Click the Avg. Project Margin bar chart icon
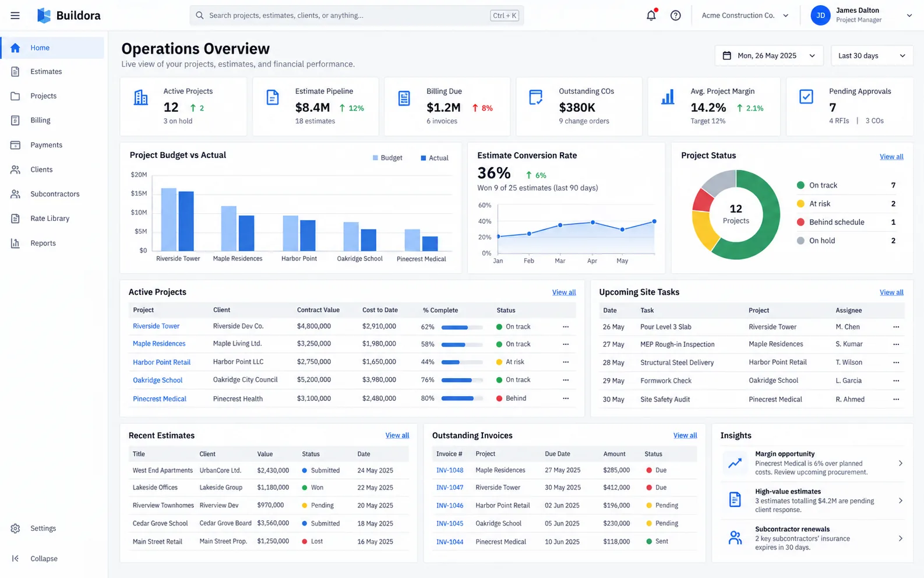This screenshot has width=924, height=578. (x=668, y=97)
